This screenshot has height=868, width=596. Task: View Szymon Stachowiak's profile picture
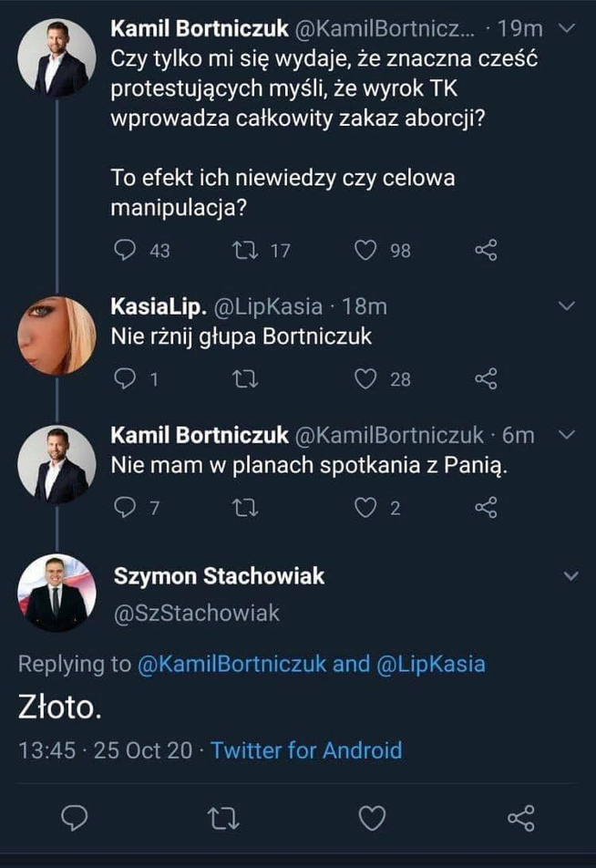coord(57,594)
